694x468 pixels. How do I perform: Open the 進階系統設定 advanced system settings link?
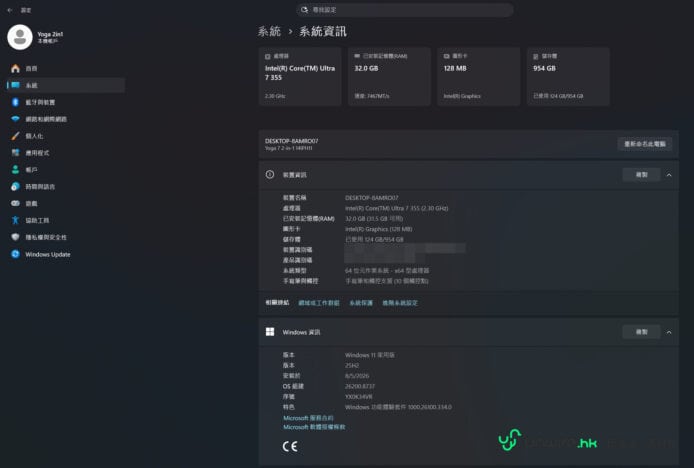[400, 303]
